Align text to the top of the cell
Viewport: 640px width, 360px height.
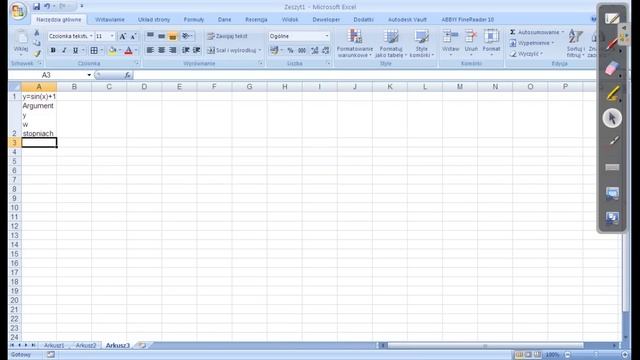pyautogui.click(x=150, y=36)
